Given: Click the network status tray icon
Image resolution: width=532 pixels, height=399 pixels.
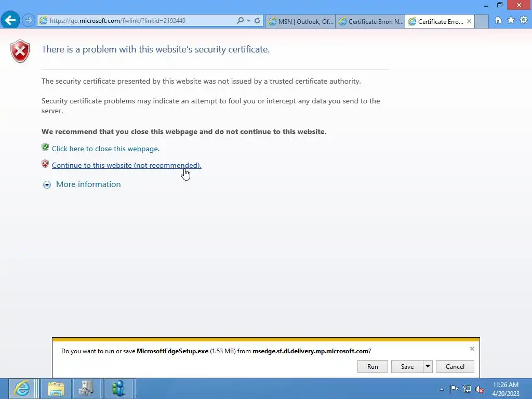Looking at the screenshot, I should pyautogui.click(x=467, y=389).
